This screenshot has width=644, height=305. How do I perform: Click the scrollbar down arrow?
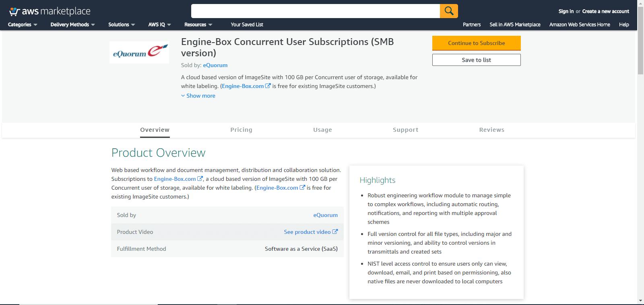pyautogui.click(x=640, y=301)
